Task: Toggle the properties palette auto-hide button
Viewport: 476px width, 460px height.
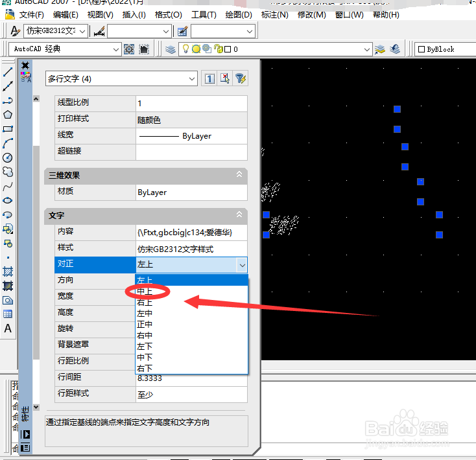Action: [x=25, y=435]
